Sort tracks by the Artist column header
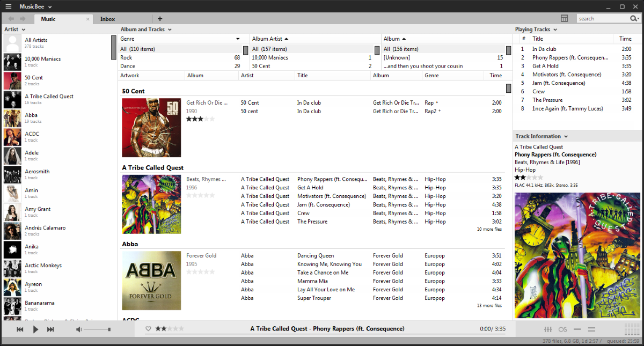 [x=267, y=76]
